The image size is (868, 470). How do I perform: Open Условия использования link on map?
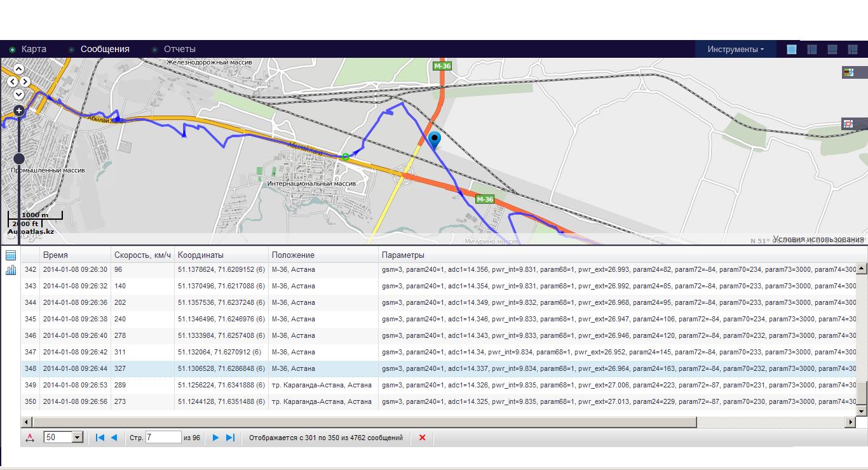(x=818, y=239)
